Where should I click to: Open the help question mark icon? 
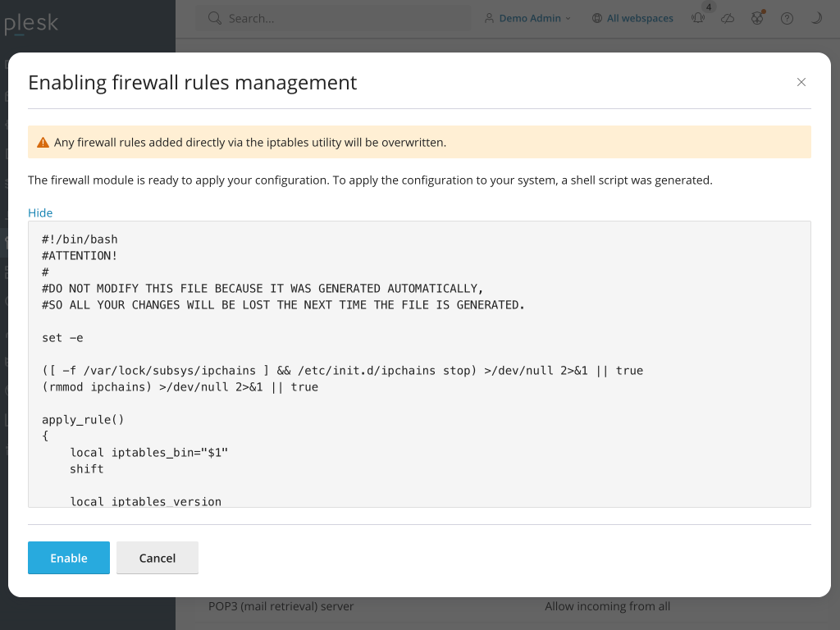coord(786,17)
